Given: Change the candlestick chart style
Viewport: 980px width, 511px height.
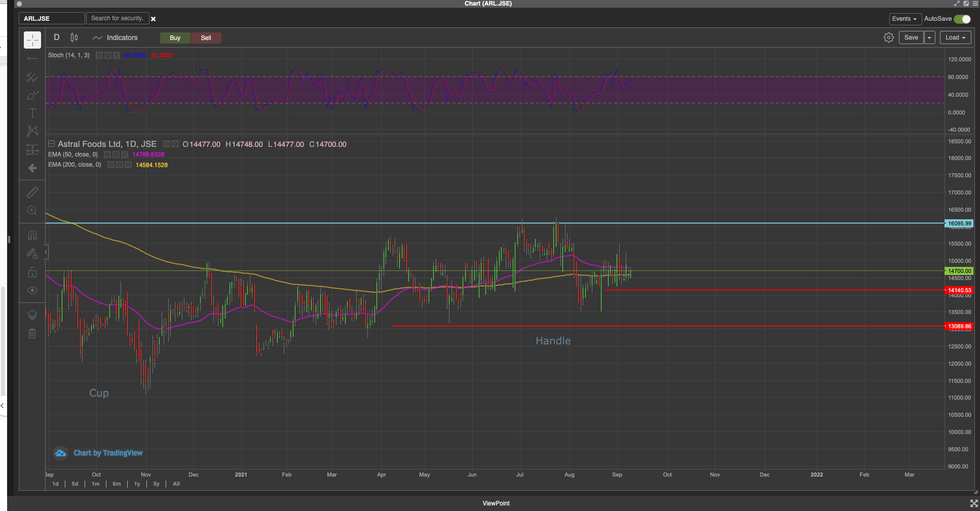Looking at the screenshot, I should tap(74, 37).
